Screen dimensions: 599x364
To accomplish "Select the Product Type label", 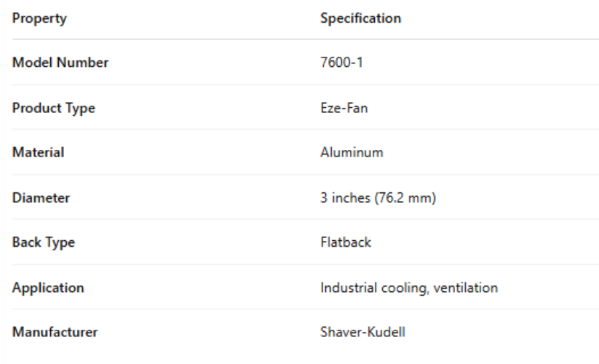I will tap(54, 108).
